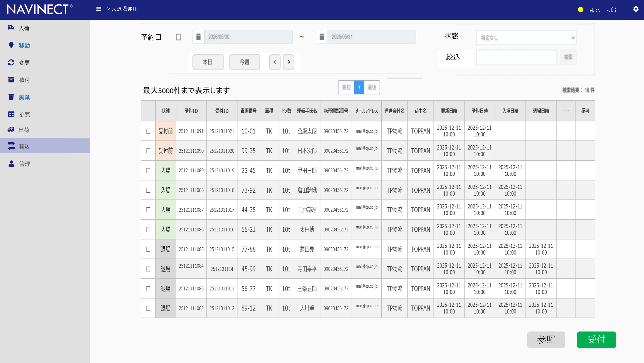Image resolution: width=644 pixels, height=363 pixels.
Task: Click driver name 三条五郎
Action: point(307,289)
